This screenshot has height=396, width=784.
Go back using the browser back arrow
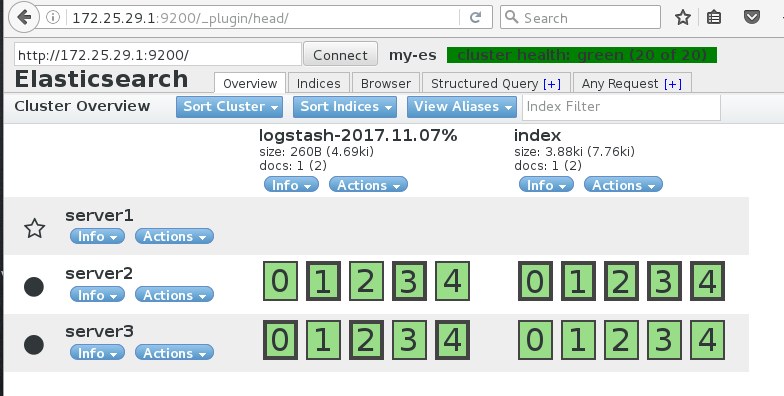tap(23, 18)
